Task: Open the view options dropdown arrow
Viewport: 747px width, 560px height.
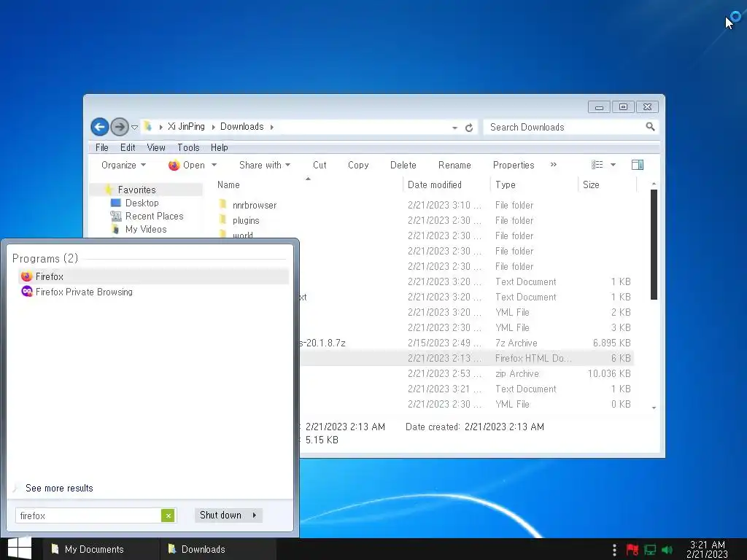Action: click(x=613, y=166)
